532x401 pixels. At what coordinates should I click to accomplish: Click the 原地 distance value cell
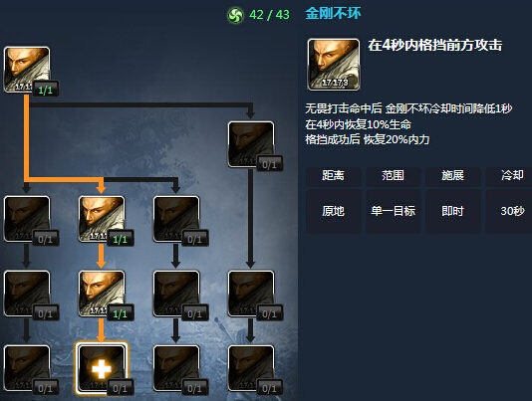click(x=333, y=211)
